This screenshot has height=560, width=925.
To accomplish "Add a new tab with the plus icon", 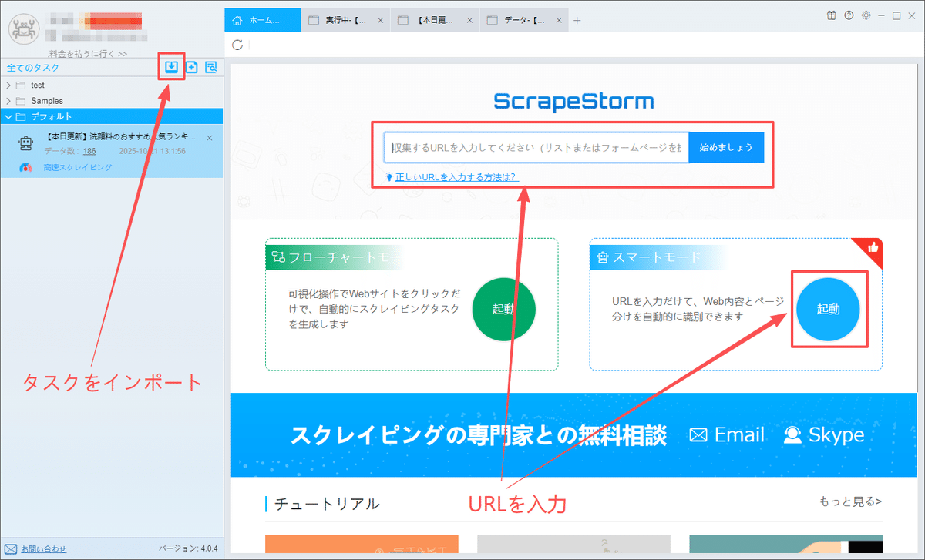I will (577, 20).
